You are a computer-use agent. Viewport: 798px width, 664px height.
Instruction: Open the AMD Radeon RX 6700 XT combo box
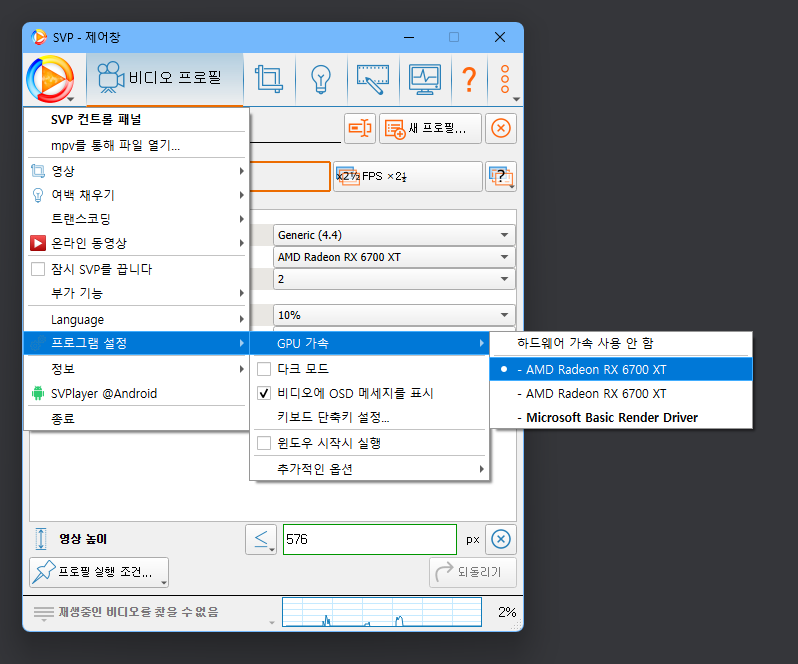[394, 257]
